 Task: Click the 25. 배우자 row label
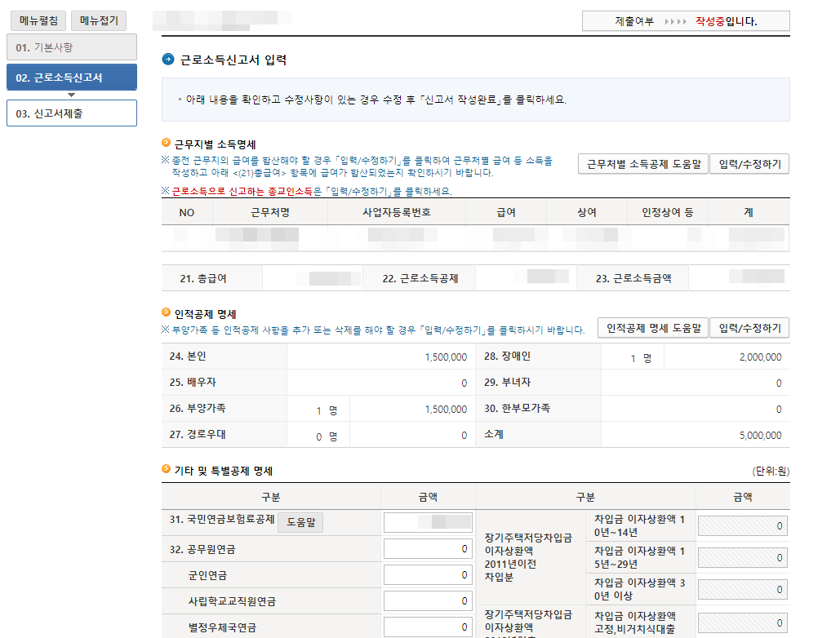coord(193,382)
